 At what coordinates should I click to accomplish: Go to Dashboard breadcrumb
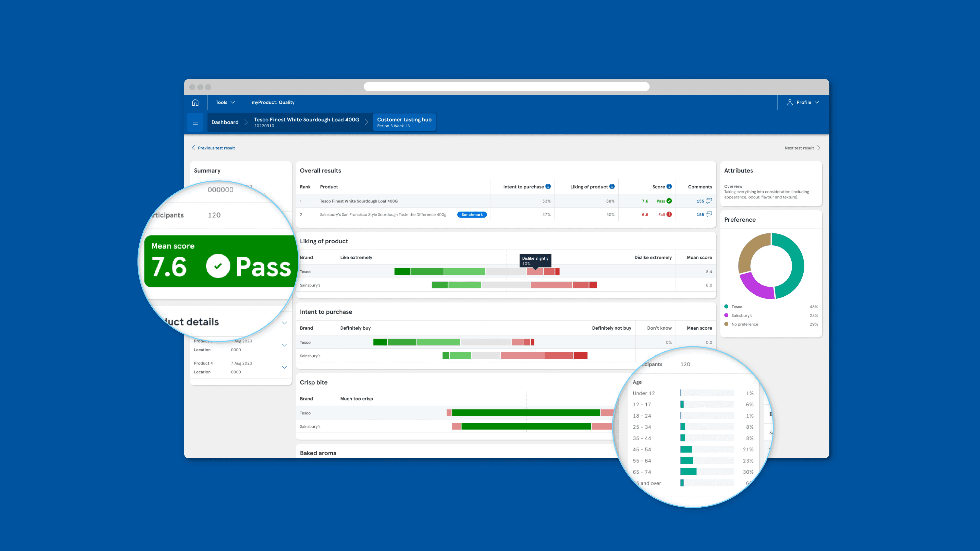(225, 122)
